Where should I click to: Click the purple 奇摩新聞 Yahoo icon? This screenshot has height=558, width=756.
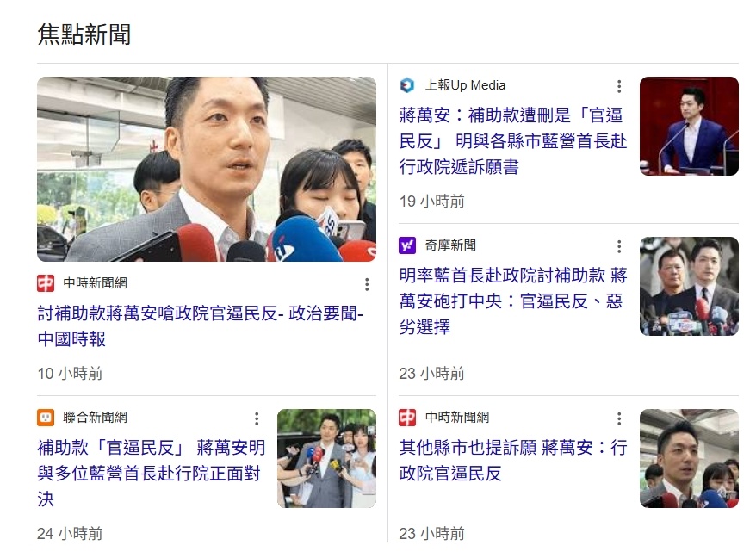pyautogui.click(x=407, y=245)
